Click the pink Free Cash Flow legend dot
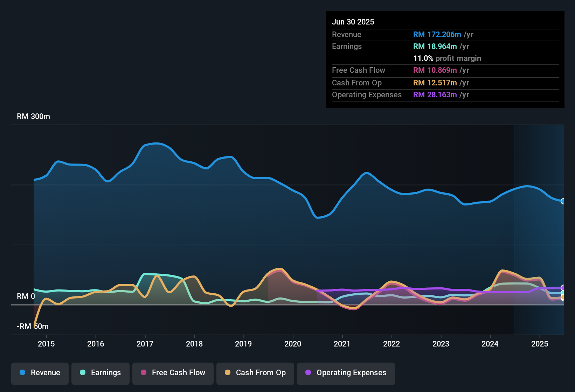 coord(143,373)
